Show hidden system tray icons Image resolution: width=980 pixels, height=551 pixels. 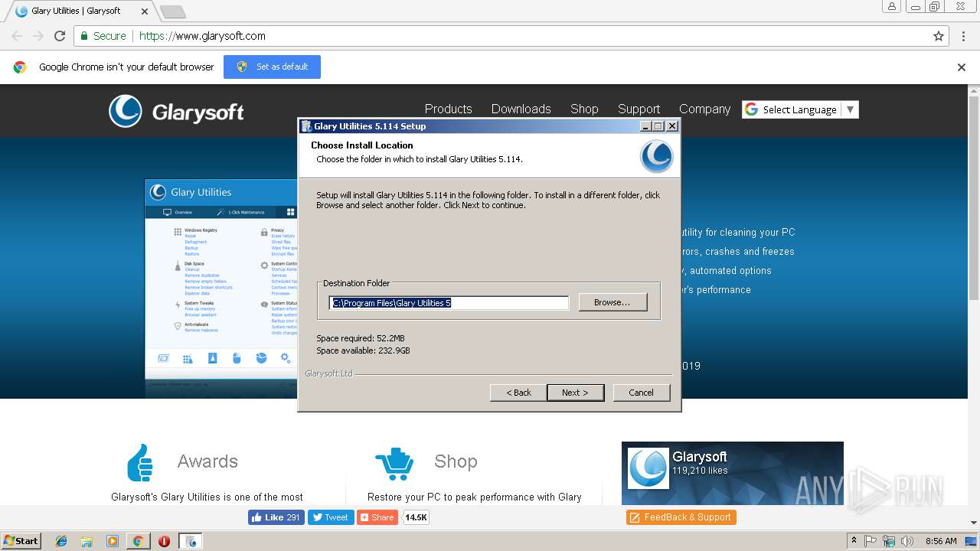click(854, 541)
